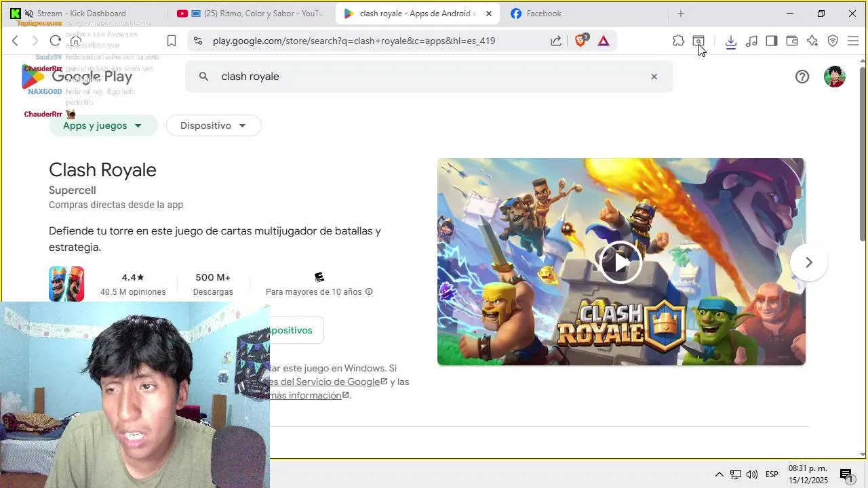868x488 pixels.
Task: Play the Clash Royale trailer video
Action: [620, 262]
